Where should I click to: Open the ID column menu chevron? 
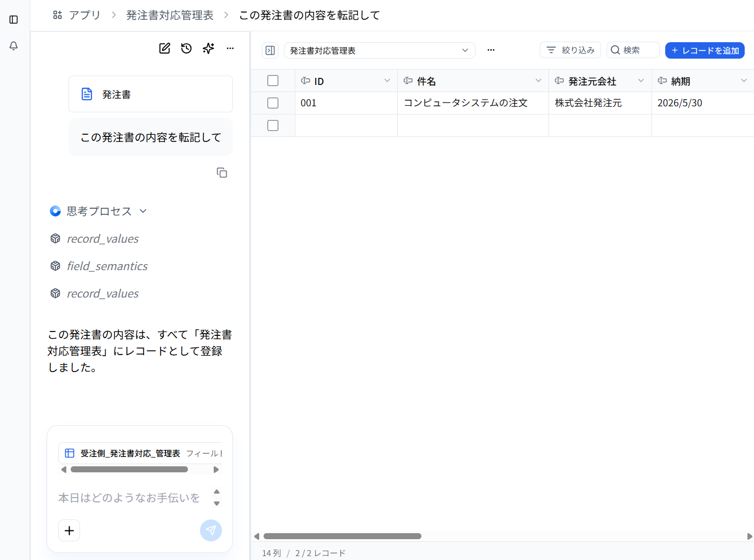point(387,81)
